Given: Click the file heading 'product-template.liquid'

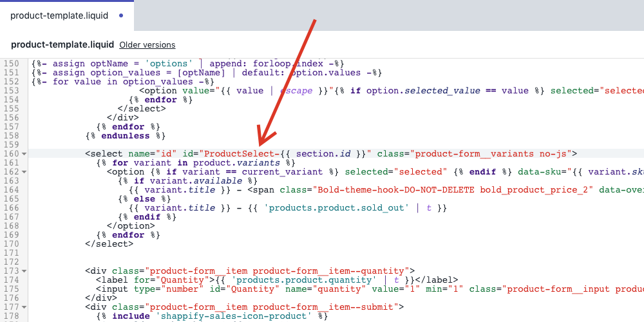Looking at the screenshot, I should point(62,45).
